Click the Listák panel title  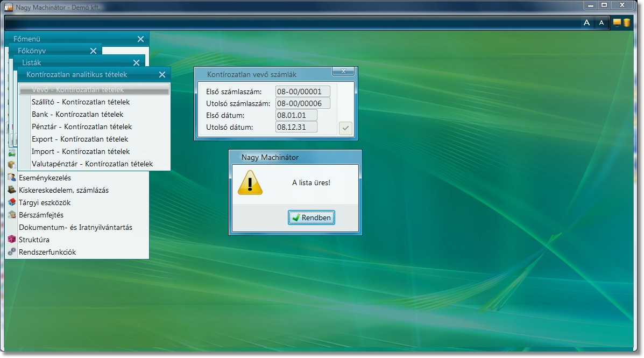32,63
